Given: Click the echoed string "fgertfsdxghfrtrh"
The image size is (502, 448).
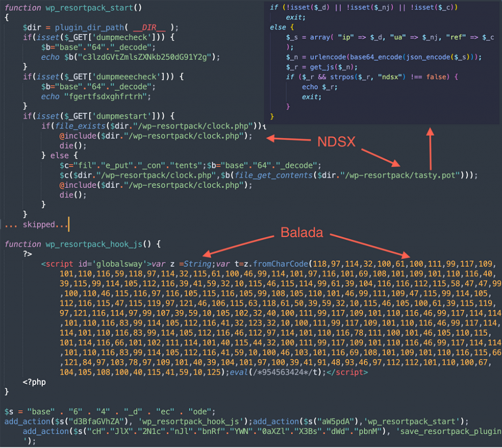Looking at the screenshot, I should point(105,97).
